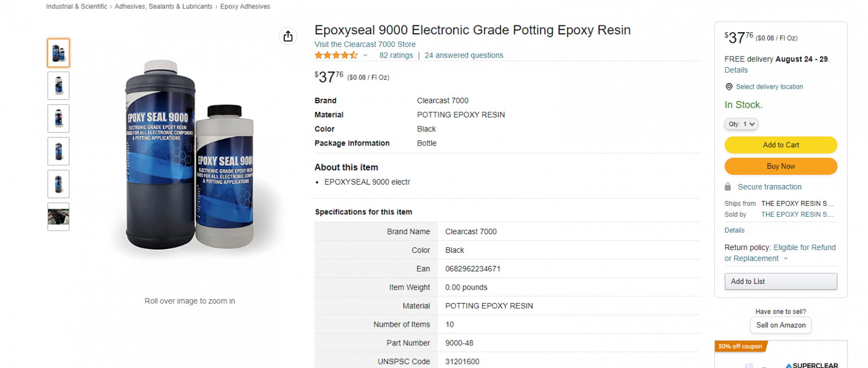The width and height of the screenshot is (868, 368).
Task: Select the last product image thumbnail
Action: pos(58,216)
